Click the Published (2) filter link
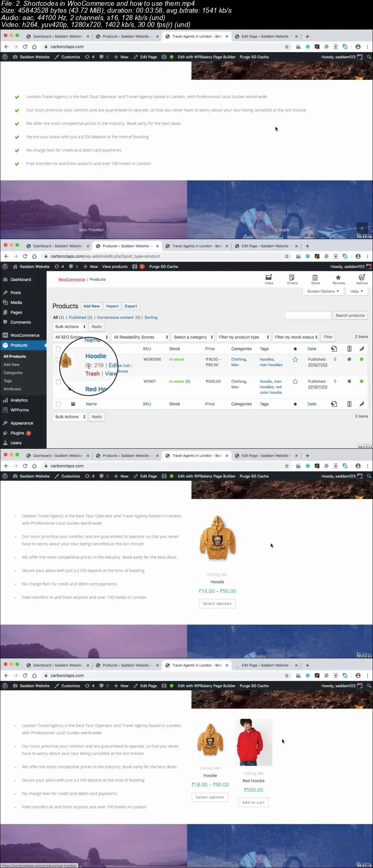 [x=81, y=318]
